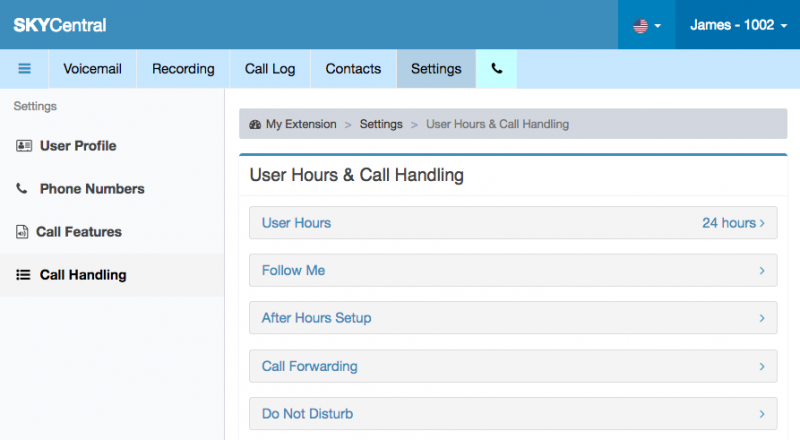Click the User Hours & Call Handling heading
Viewport: 800px width, 440px height.
357,175
